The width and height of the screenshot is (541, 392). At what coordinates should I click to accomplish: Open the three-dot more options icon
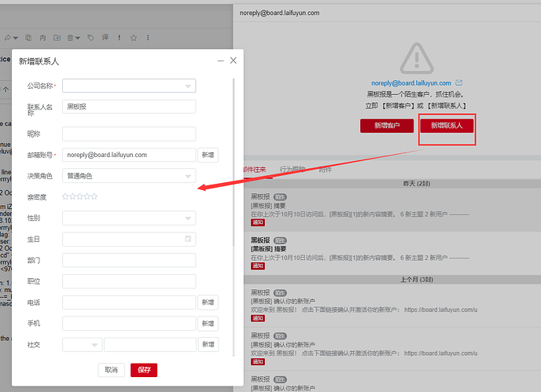[146, 37]
